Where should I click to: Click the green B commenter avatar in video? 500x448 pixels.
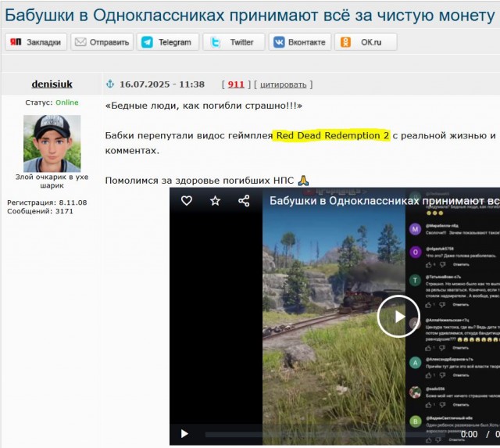415,421
